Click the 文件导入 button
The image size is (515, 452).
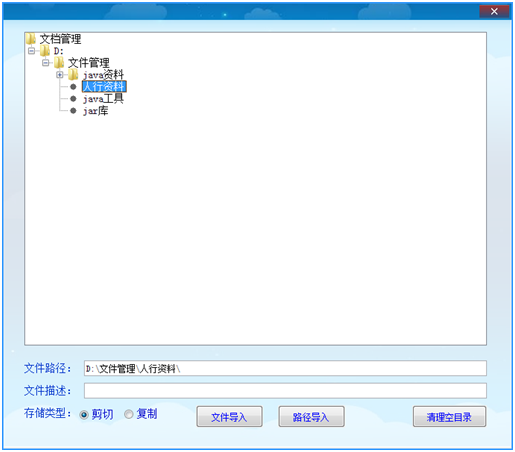point(229,417)
